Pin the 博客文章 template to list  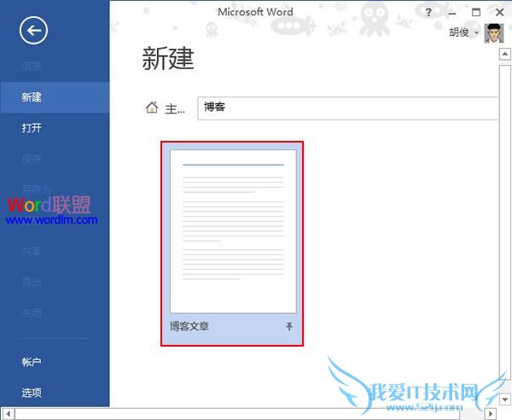[289, 326]
